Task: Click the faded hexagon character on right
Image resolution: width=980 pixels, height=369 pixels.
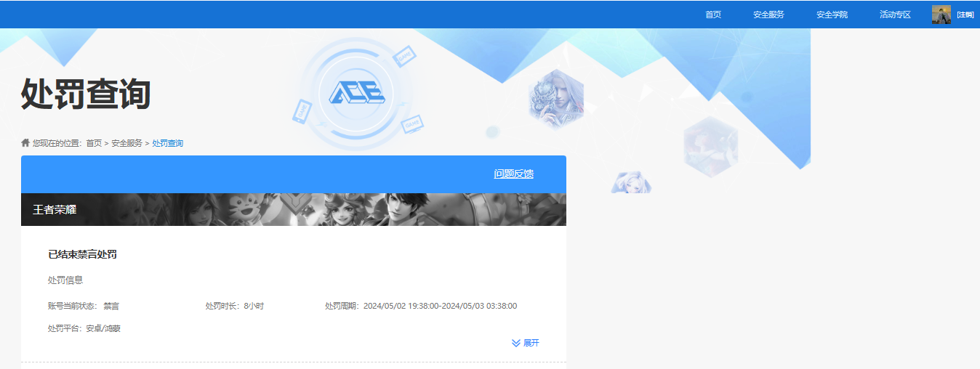Action: click(x=710, y=145)
